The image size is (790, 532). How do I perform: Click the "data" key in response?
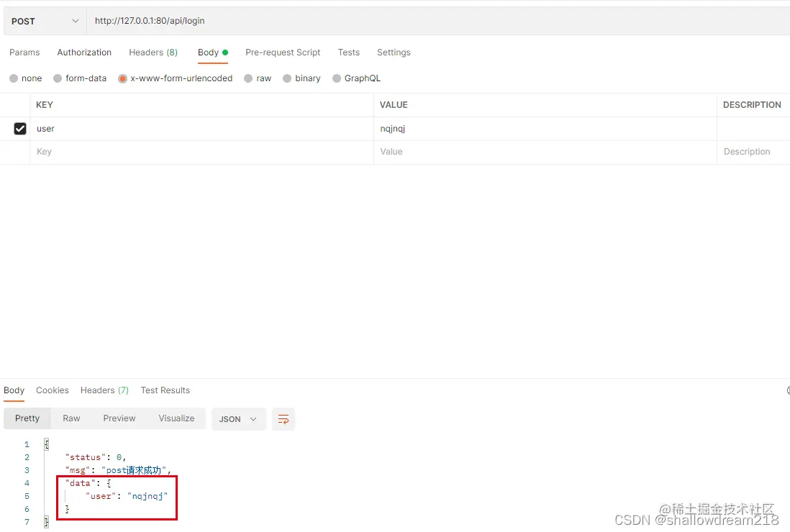[80, 483]
